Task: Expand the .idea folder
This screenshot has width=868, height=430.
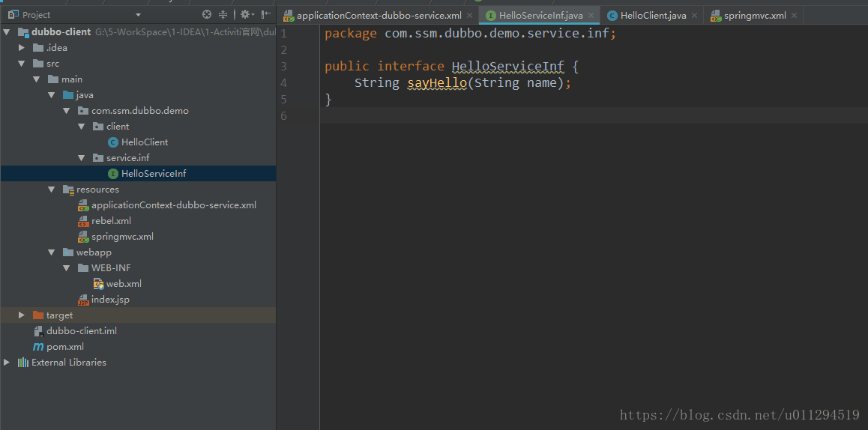Action: click(x=22, y=48)
